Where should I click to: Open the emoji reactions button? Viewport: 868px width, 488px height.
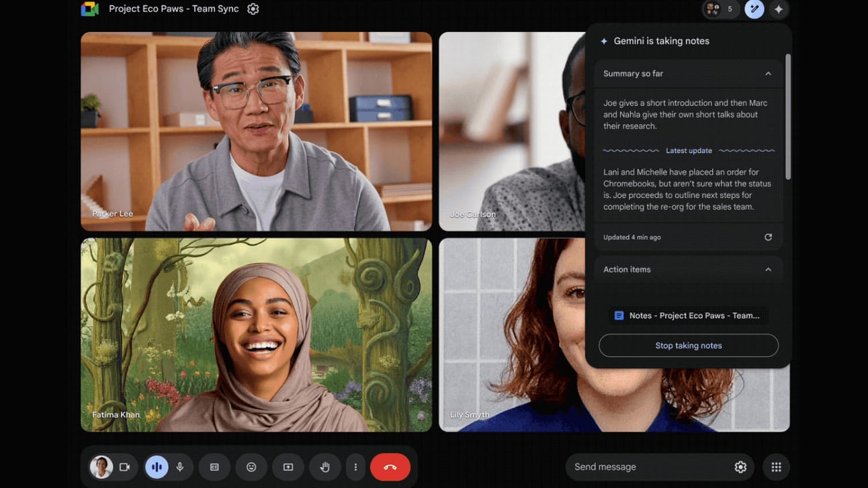pos(251,467)
